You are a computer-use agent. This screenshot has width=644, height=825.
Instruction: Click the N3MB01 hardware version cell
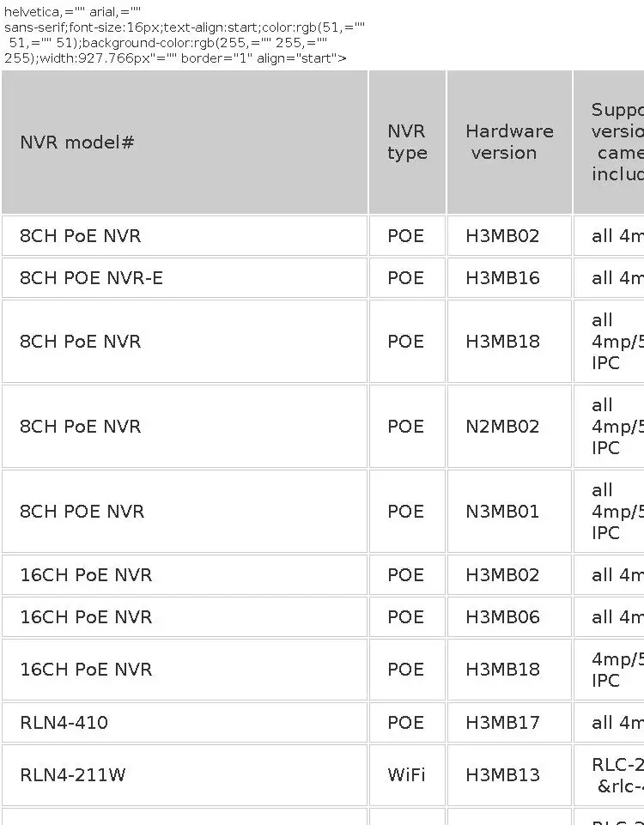click(x=509, y=512)
